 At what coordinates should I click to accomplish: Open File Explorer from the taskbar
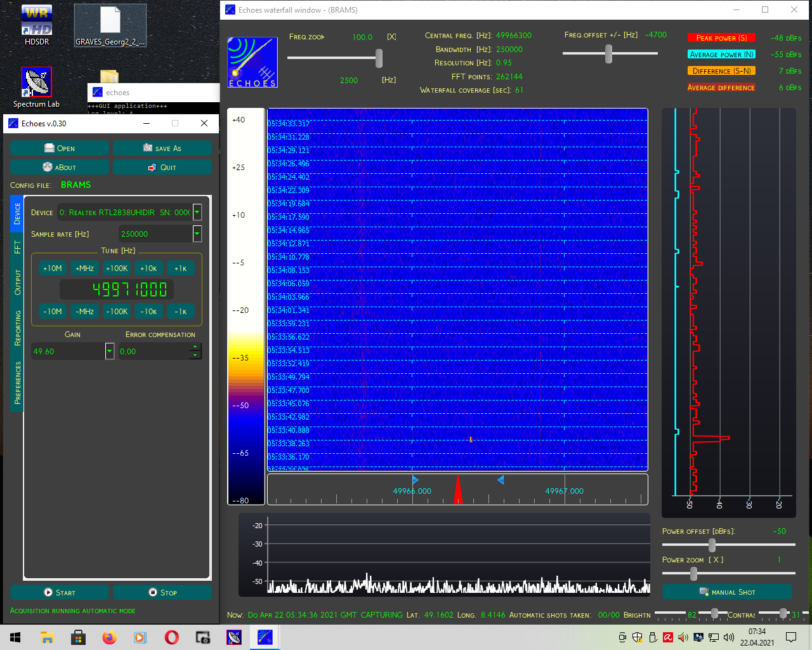(47, 637)
